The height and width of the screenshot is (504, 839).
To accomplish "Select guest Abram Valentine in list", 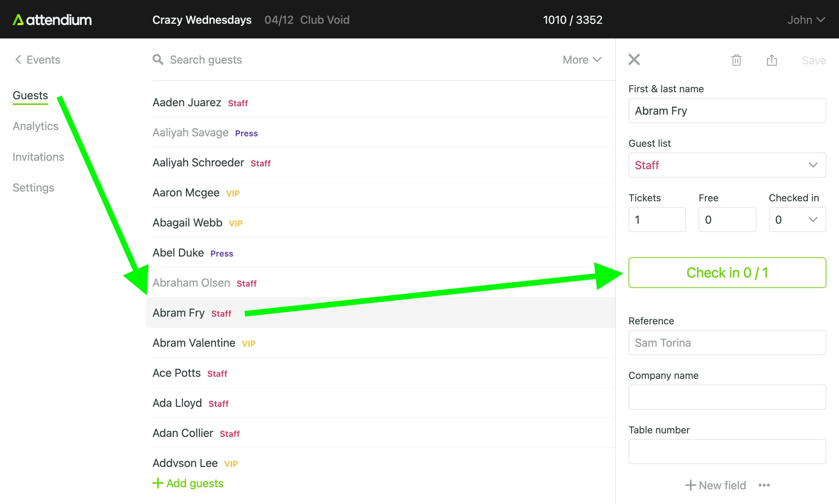I will pos(194,343).
